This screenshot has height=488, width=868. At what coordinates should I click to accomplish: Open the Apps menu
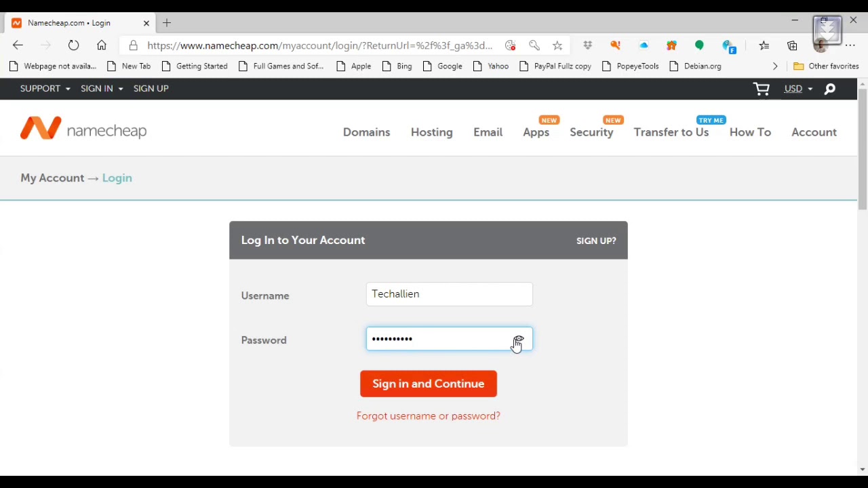[536, 132]
